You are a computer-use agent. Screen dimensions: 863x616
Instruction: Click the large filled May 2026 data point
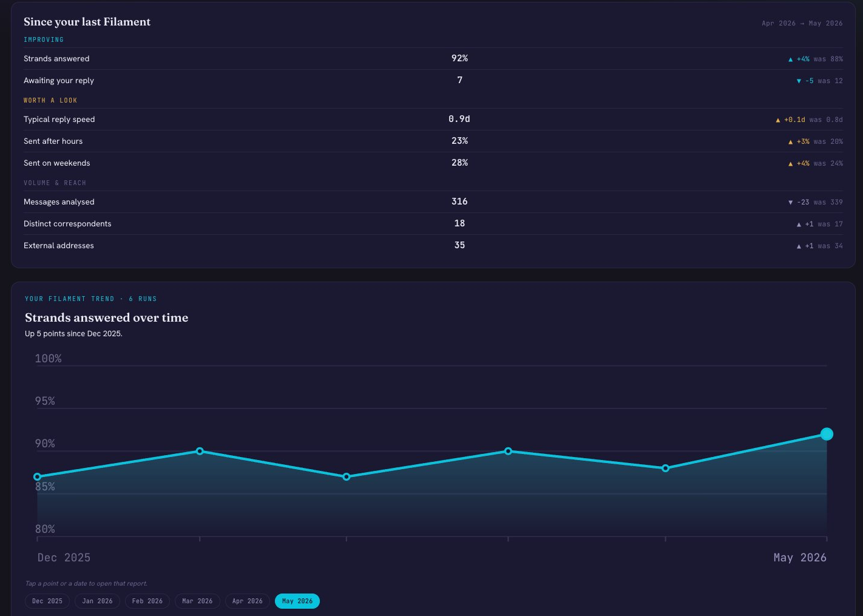[827, 434]
